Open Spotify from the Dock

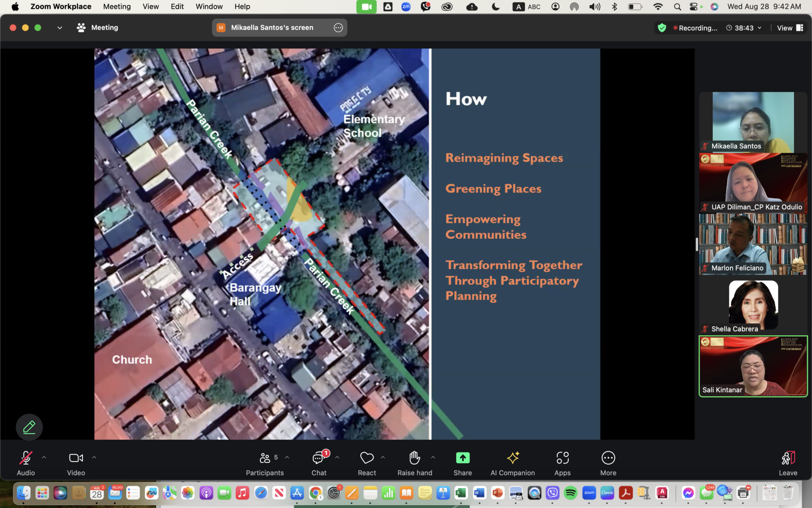point(570,493)
